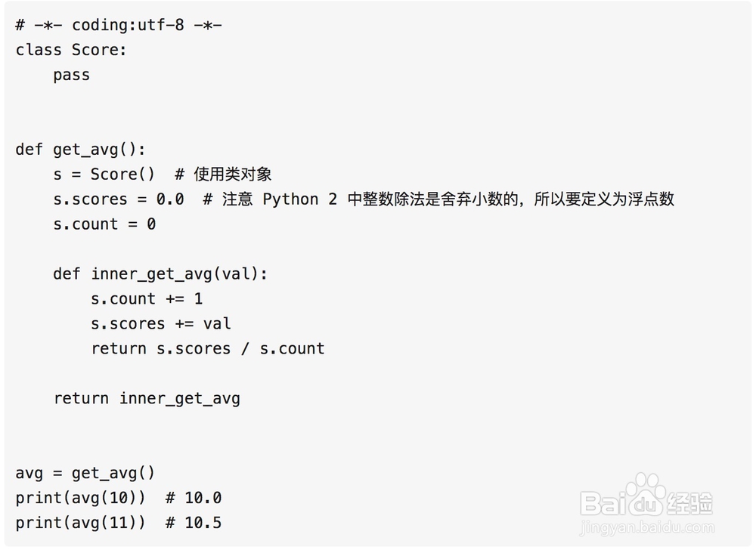Click the 'avg = get_avg()' line
Image resolution: width=756 pixels, height=553 pixels.
[85, 473]
